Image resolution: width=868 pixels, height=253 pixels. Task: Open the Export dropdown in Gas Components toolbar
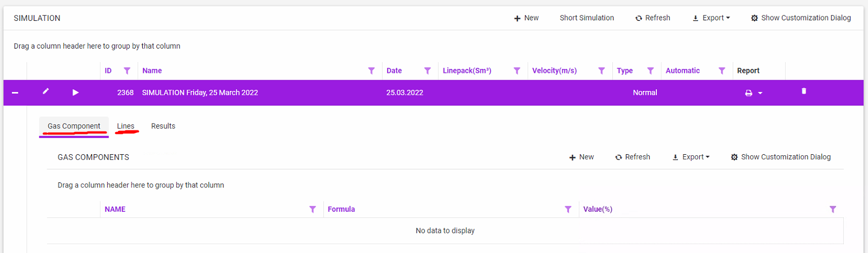691,157
